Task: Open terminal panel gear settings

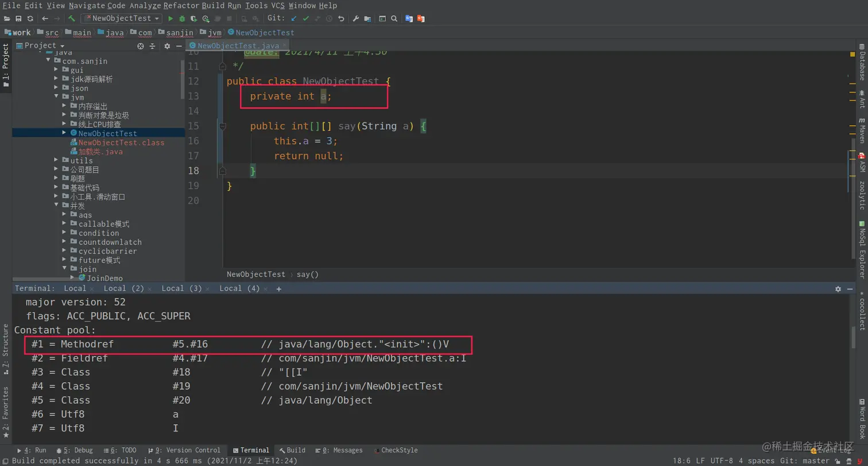Action: click(838, 289)
